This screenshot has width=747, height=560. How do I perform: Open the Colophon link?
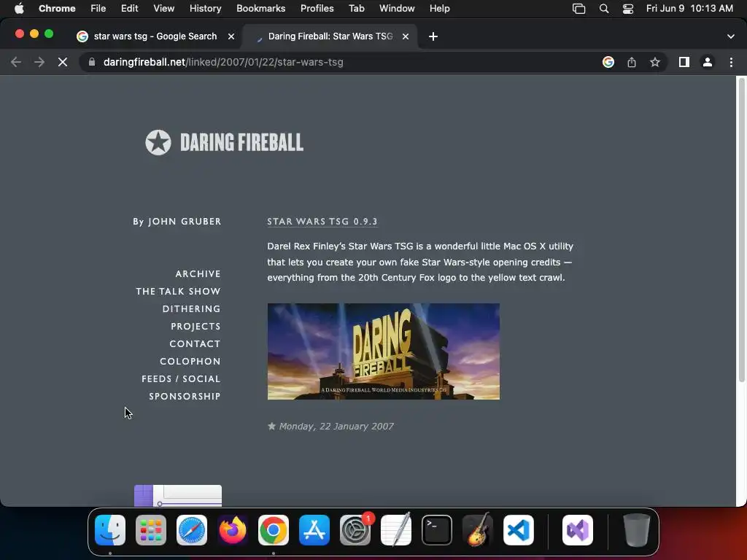[x=190, y=362]
